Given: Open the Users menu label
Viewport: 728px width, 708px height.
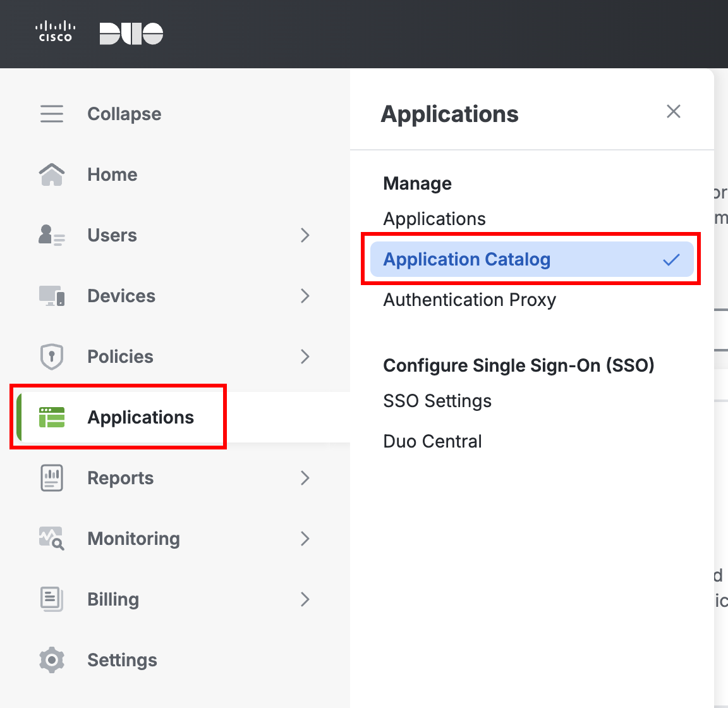Looking at the screenshot, I should pyautogui.click(x=112, y=236).
